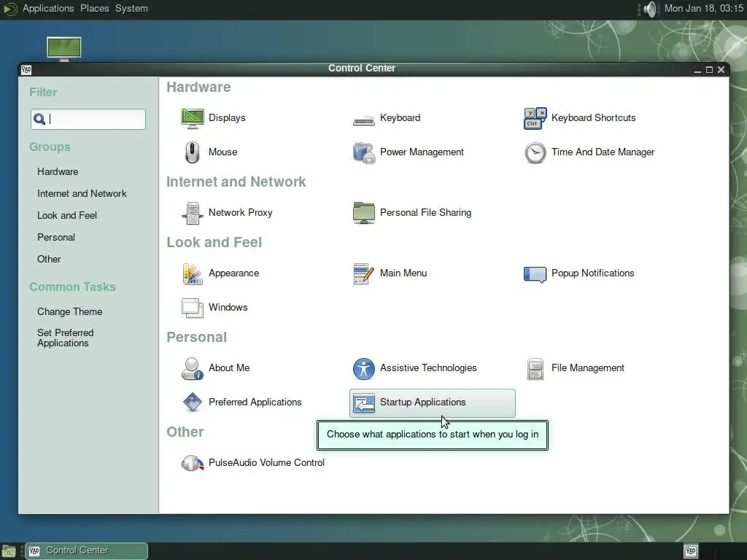Click the Personal File Sharing label
This screenshot has width=747, height=560.
coord(425,213)
